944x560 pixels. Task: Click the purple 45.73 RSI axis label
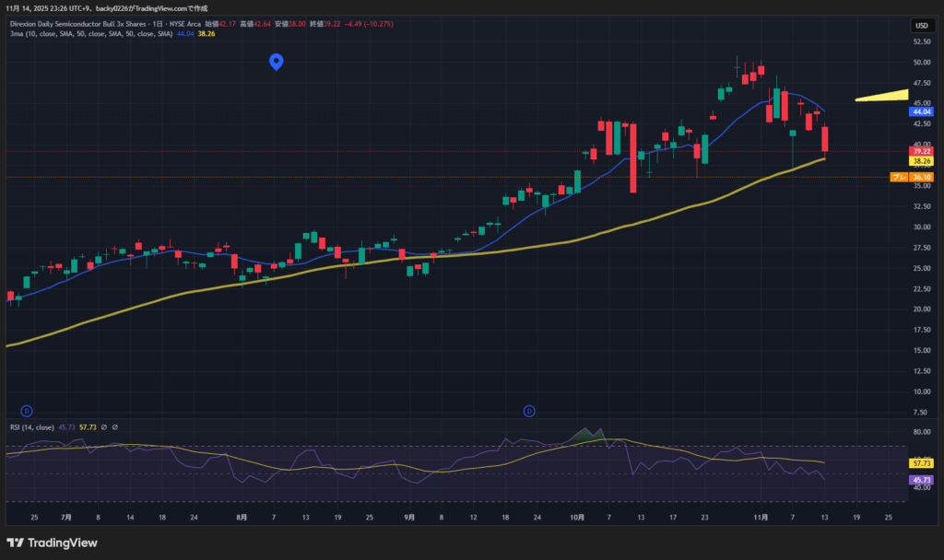tap(921, 480)
